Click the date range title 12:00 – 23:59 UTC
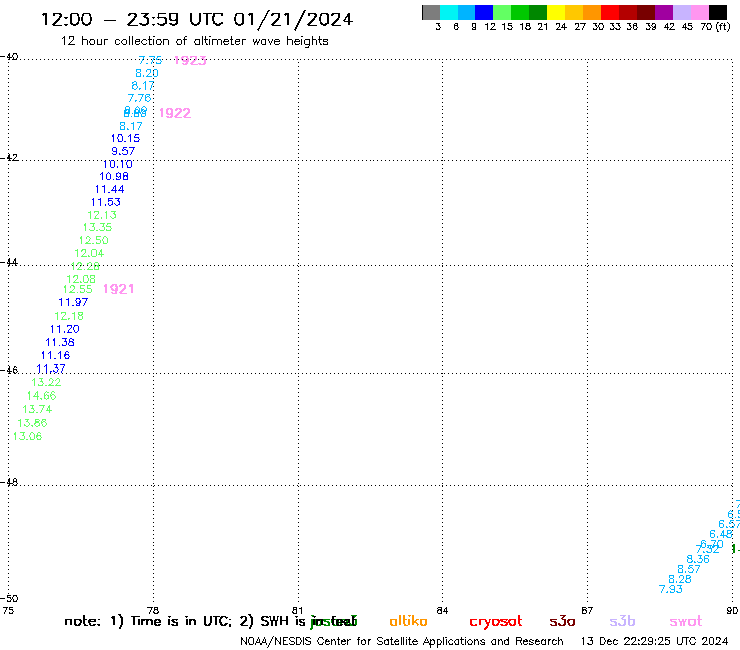Screen dimensions: 740x650 point(197,20)
